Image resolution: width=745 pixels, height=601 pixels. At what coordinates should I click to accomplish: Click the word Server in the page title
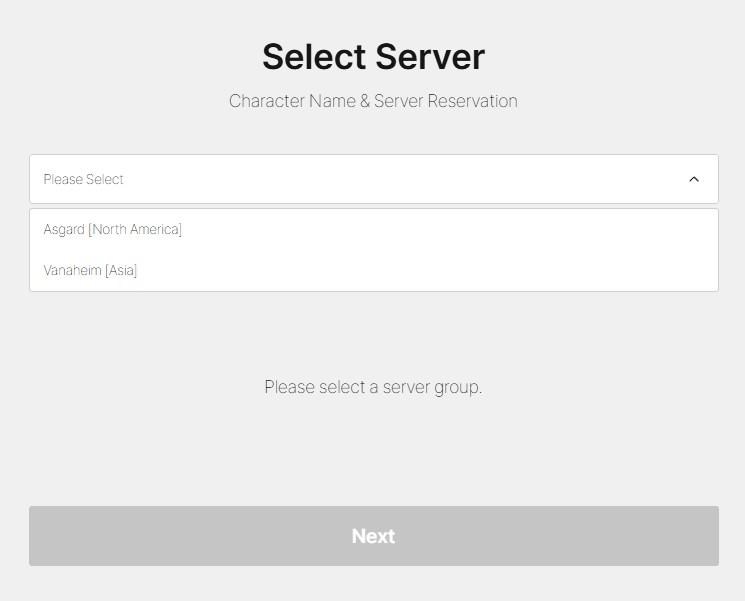coord(430,57)
